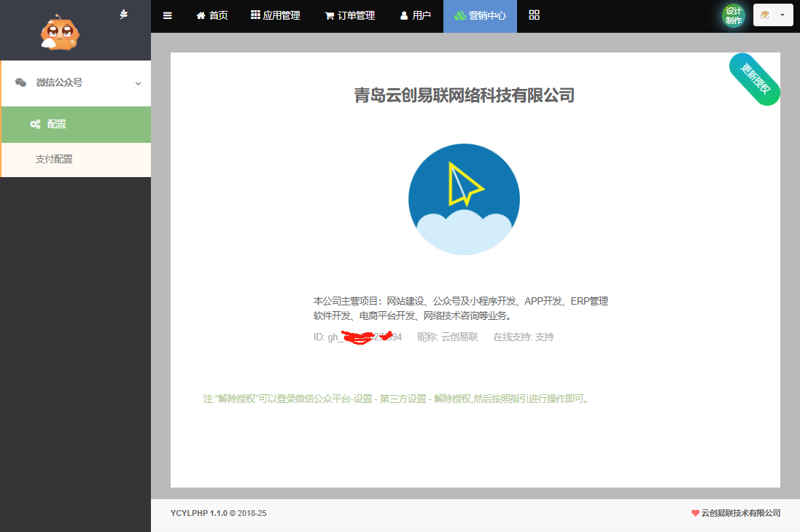Click the orange mascot logo
Image resolution: width=800 pixels, height=532 pixels.
(x=61, y=31)
